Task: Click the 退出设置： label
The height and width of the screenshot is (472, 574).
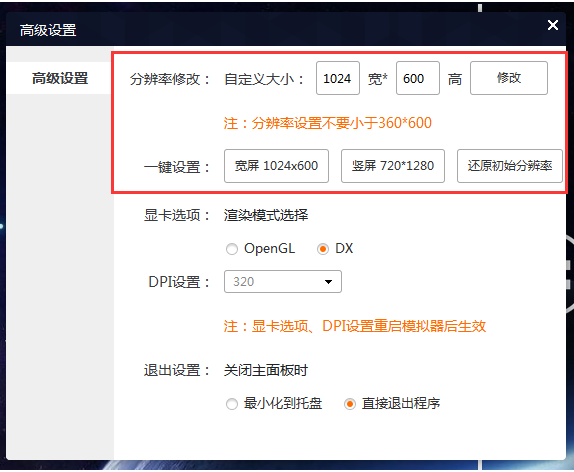Action: (x=178, y=371)
